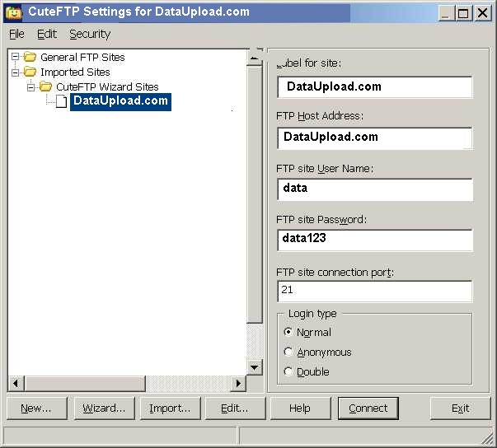
Task: Exit the site manager via Exit button
Action: (x=460, y=408)
